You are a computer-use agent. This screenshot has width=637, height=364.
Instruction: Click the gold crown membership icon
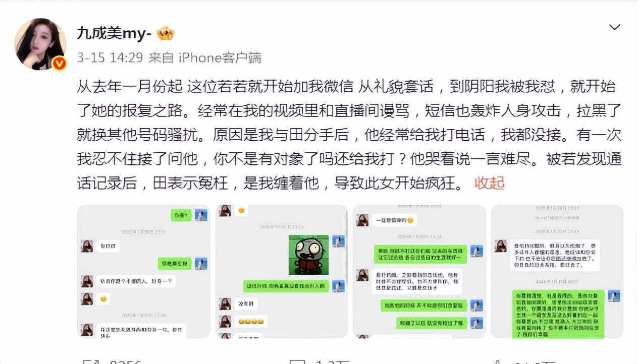(x=166, y=33)
